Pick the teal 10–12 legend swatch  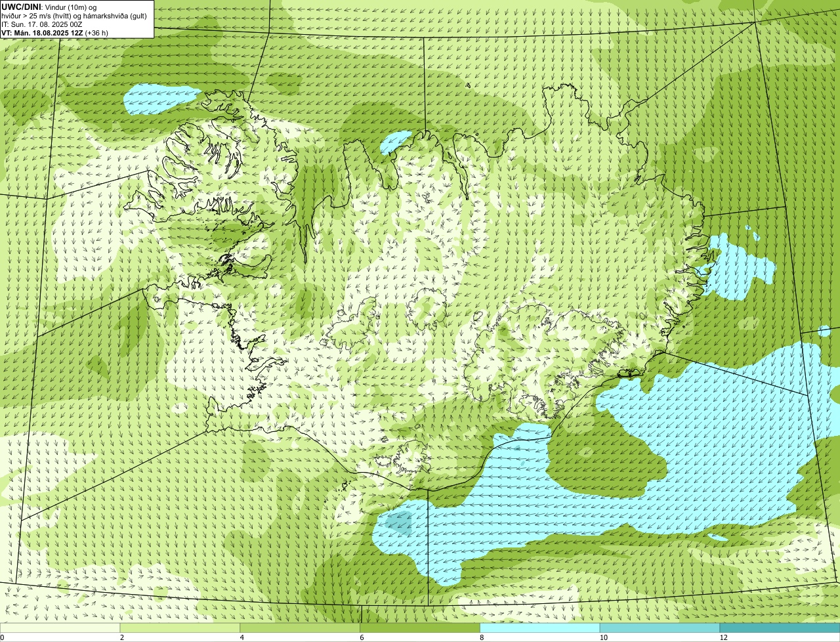tap(660, 628)
